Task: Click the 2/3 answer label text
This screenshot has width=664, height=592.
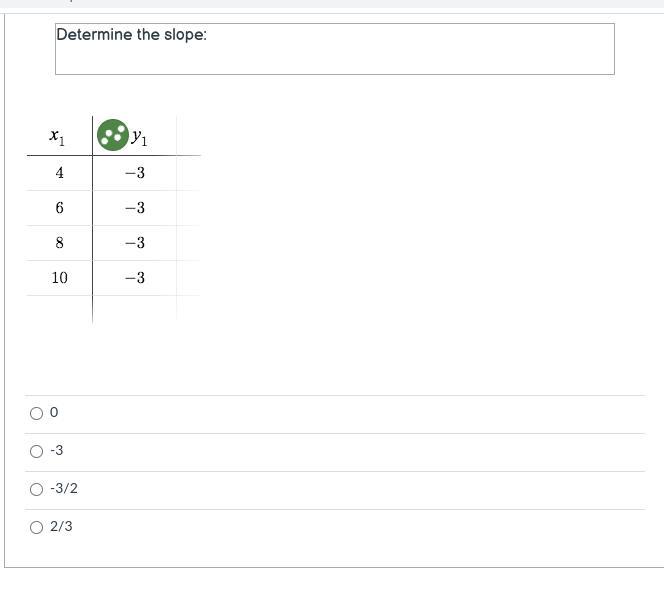Action: 61,526
